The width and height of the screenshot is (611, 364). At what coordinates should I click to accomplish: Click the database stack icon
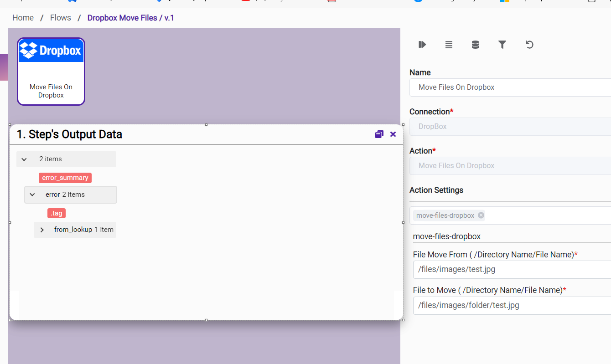[475, 45]
